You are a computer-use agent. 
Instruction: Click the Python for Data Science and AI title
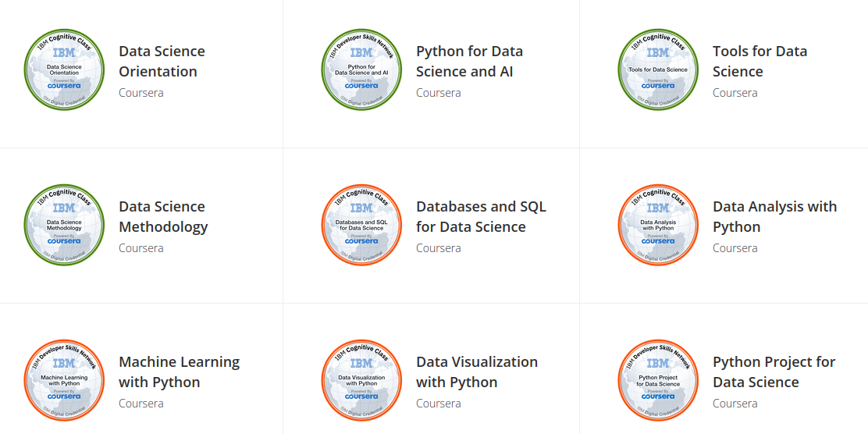click(x=469, y=62)
